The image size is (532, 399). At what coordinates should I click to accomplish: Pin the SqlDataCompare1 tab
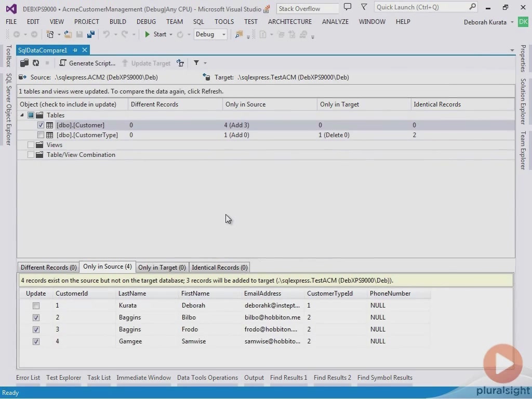(x=75, y=50)
